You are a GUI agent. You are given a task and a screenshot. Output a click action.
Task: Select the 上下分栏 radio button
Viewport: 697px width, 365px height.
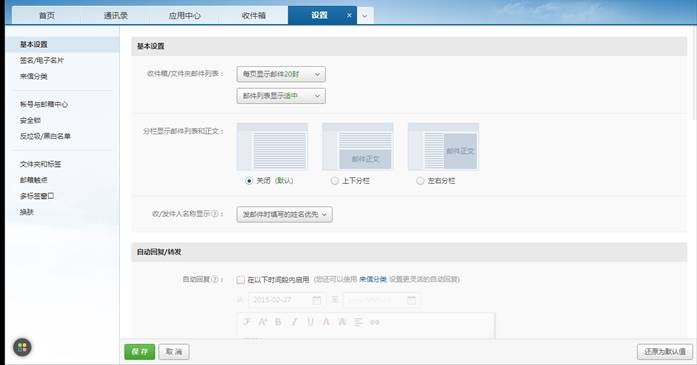334,181
